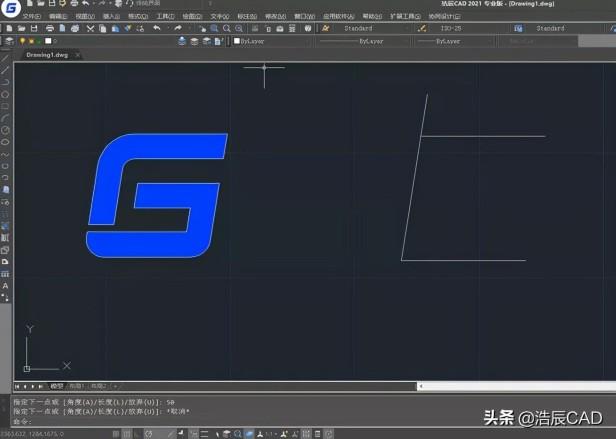
Task: Click the Redo arrow in standard toolbar
Action: click(x=178, y=28)
